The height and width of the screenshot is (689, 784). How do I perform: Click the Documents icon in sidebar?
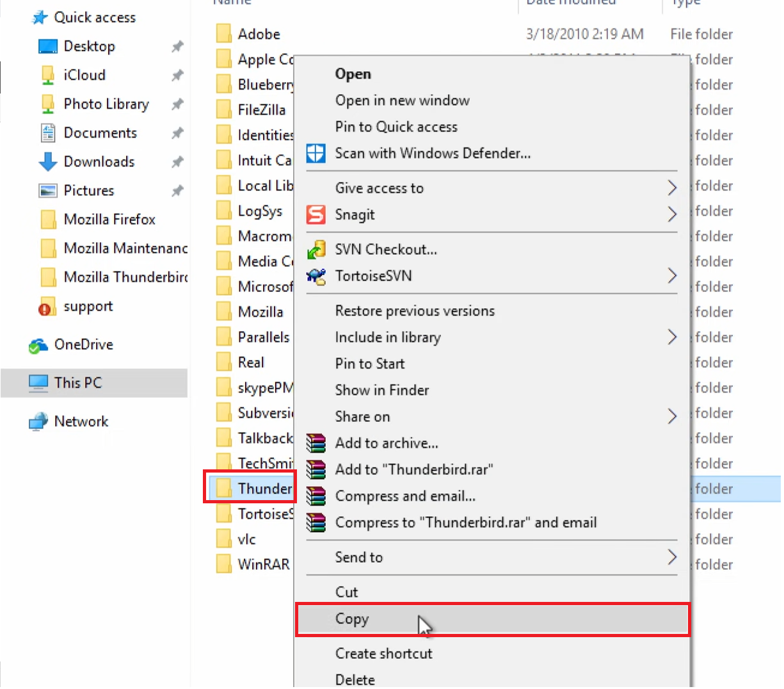(x=48, y=133)
